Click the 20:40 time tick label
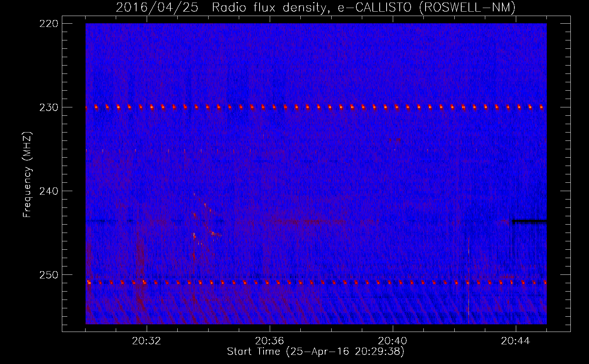The width and height of the screenshot is (589, 364). [392, 341]
